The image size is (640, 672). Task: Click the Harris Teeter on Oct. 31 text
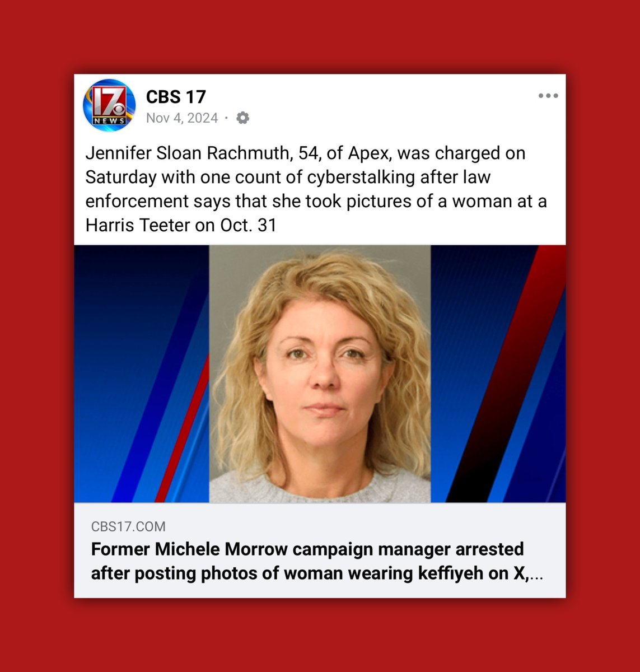coord(181,225)
